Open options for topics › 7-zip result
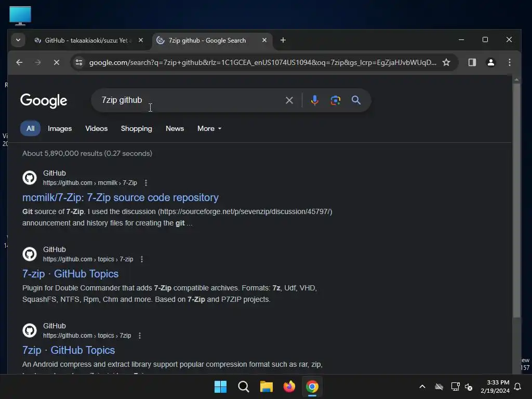 (142, 259)
